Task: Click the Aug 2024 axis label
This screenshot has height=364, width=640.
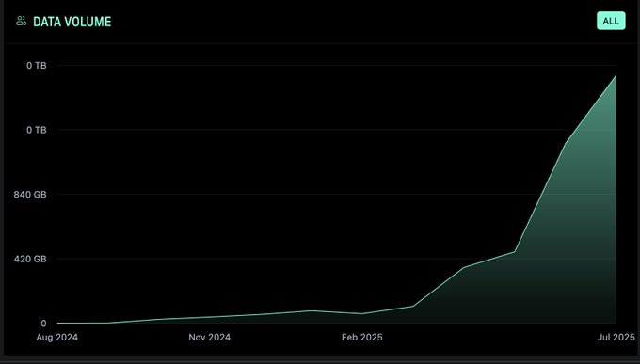Action: click(57, 338)
